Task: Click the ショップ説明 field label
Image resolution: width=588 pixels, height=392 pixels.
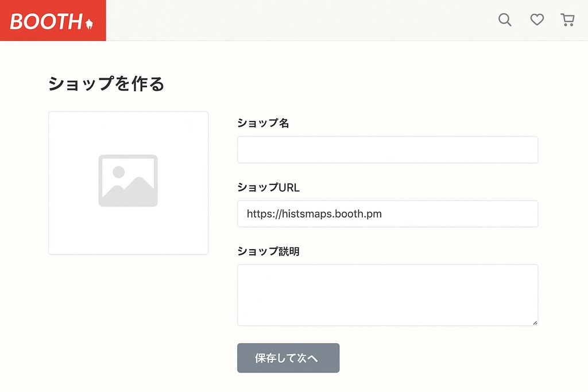Action: tap(268, 251)
